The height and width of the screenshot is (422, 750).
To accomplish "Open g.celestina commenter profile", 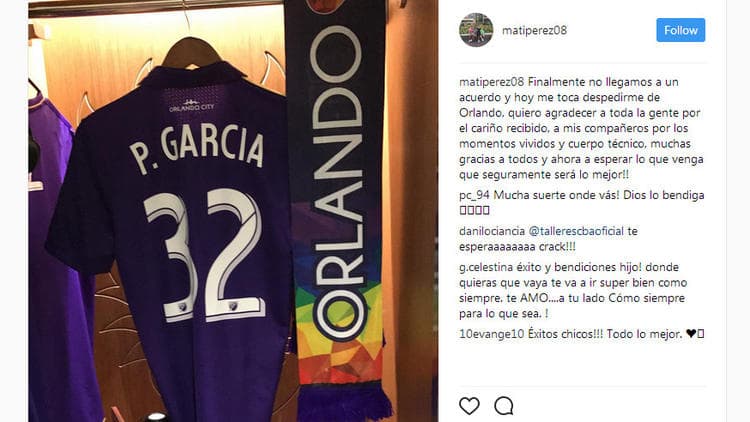I will coord(486,267).
